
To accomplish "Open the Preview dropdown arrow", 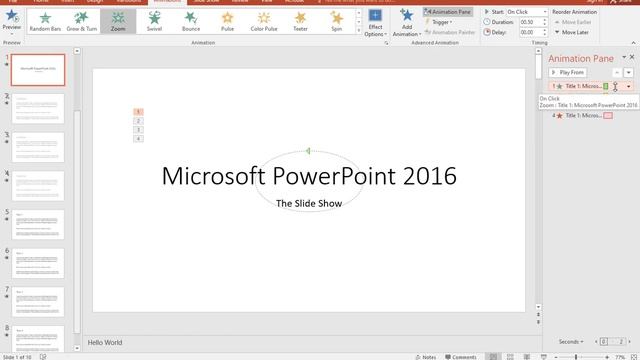I will tap(11, 33).
